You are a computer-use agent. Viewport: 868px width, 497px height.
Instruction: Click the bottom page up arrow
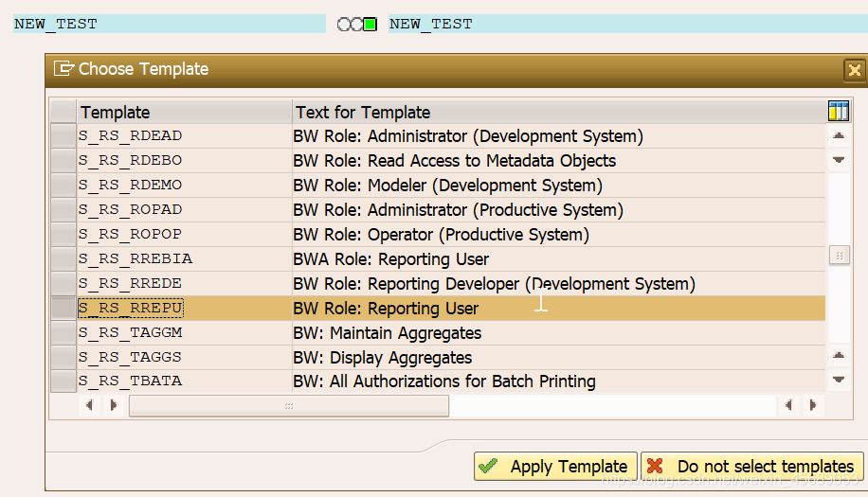click(x=839, y=355)
